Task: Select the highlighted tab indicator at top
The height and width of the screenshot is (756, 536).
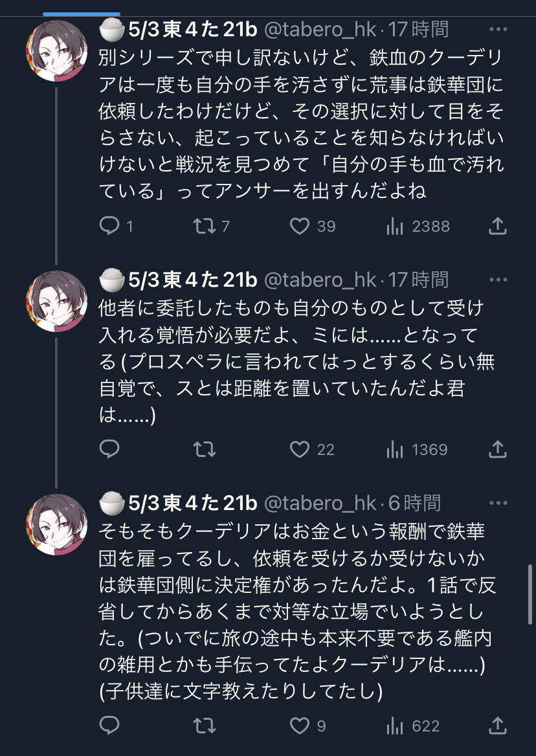Action: [x=82, y=14]
